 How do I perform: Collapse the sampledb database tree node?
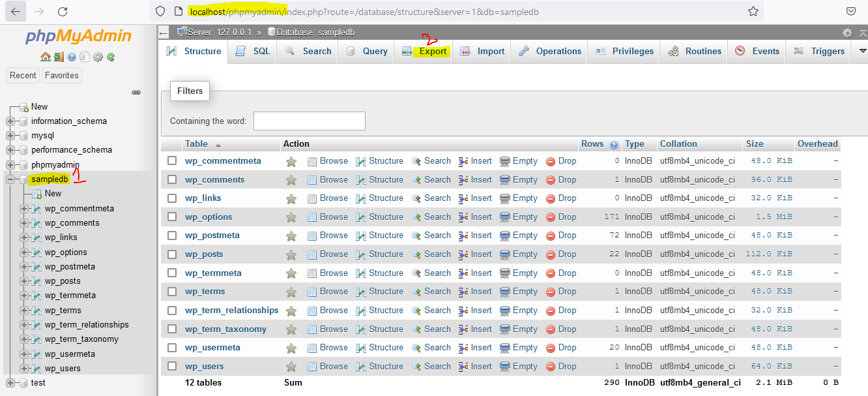point(10,179)
